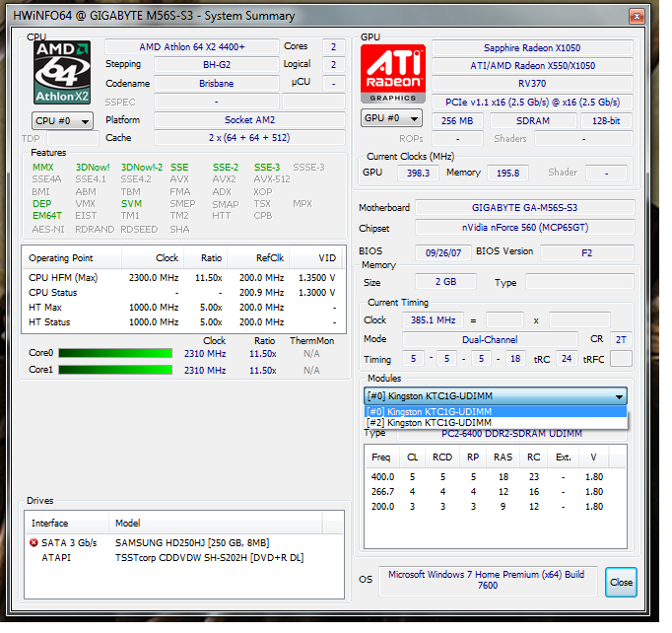Select the TSSTcorp CDDVDW SH-S202H drive row
Screen dimensions: 672x633
pos(184,557)
